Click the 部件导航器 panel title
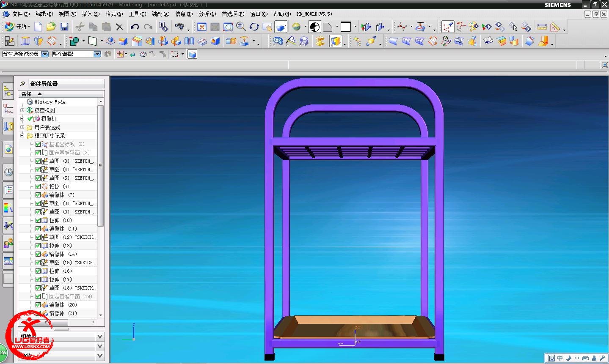 click(x=44, y=84)
